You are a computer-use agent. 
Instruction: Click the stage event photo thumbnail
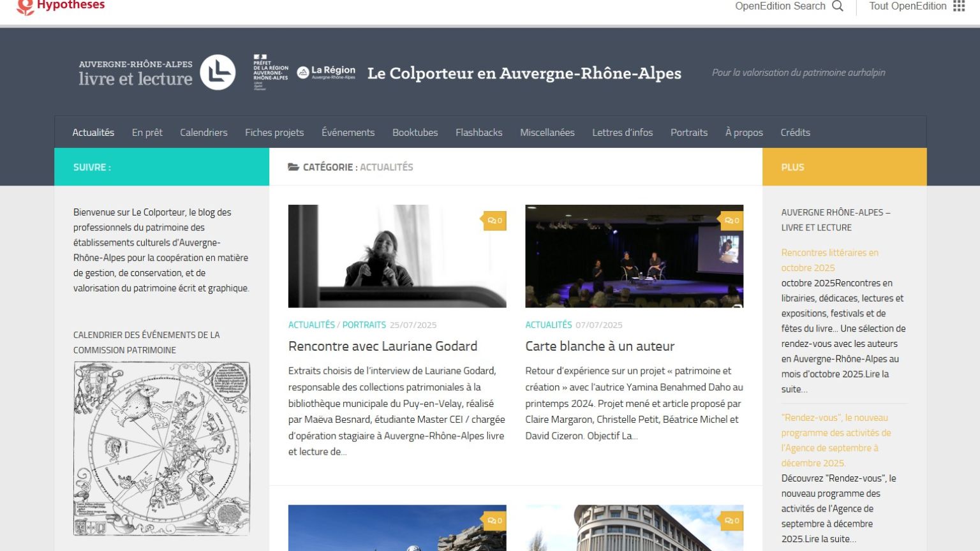(634, 256)
